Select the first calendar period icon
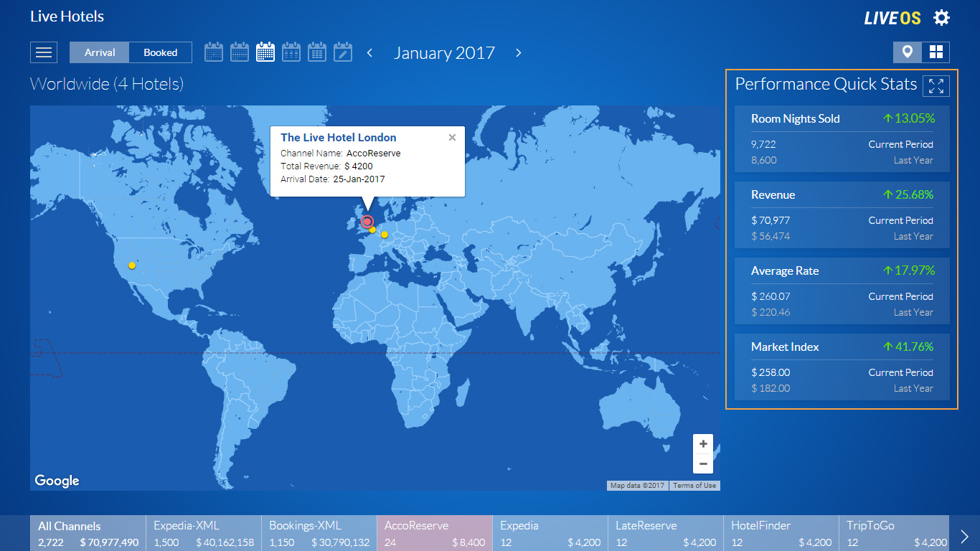 pos(214,52)
